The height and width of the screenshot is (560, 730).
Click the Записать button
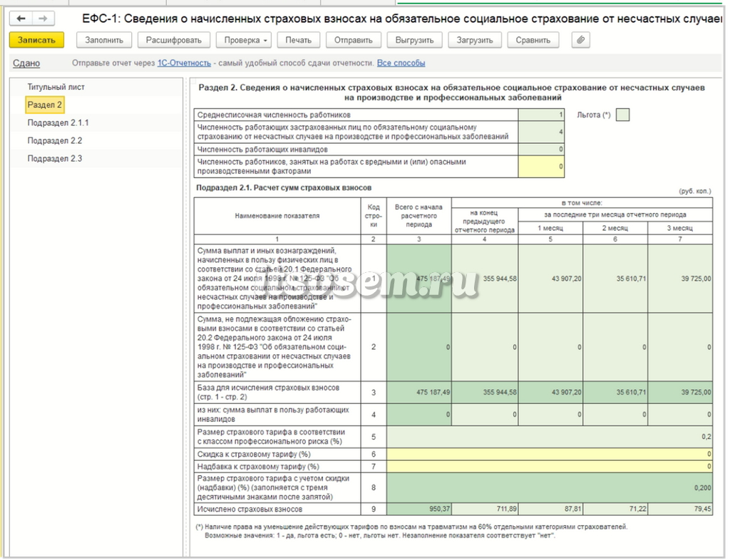click(36, 40)
